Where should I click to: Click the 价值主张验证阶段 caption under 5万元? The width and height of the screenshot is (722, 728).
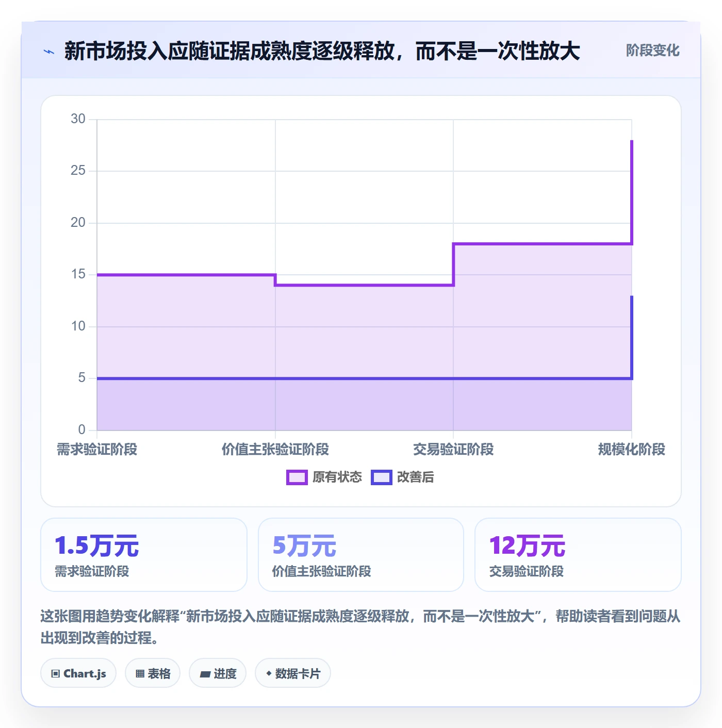(x=322, y=571)
